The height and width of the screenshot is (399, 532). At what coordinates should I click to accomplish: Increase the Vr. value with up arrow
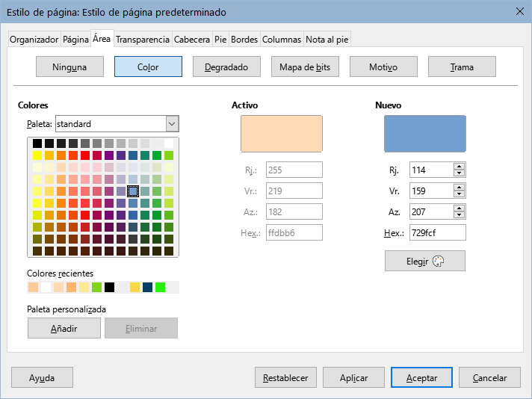tap(460, 188)
